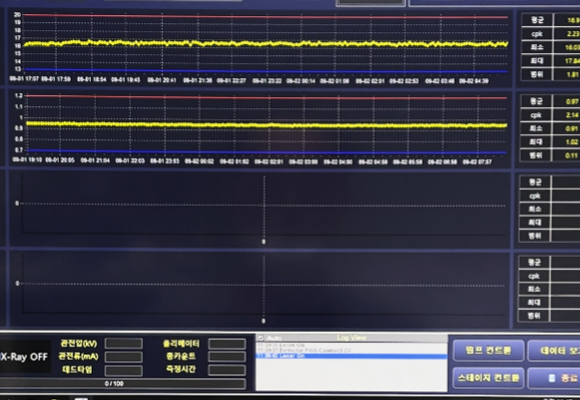
Task: Click the 관전류(mA) value field
Action: click(124, 357)
